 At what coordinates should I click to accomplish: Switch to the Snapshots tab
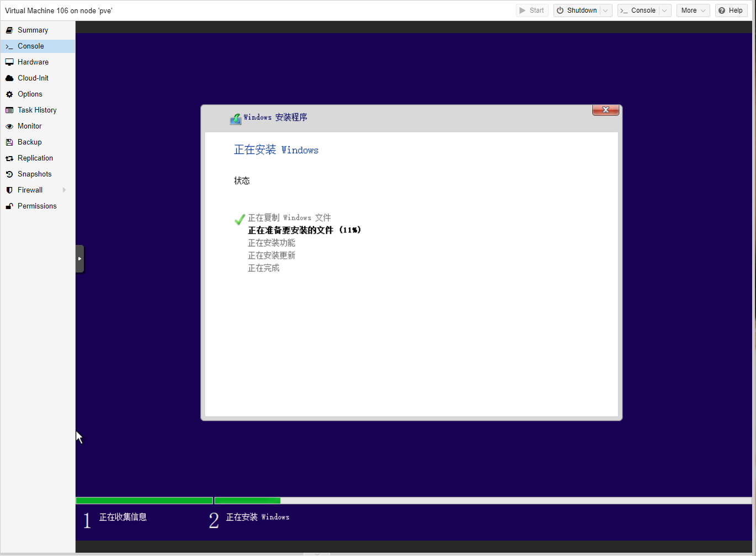click(x=34, y=174)
